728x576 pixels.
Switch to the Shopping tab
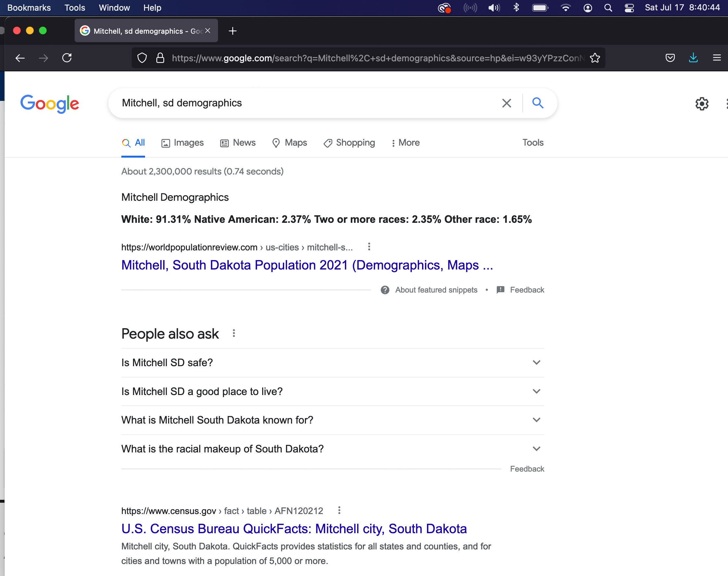349,143
